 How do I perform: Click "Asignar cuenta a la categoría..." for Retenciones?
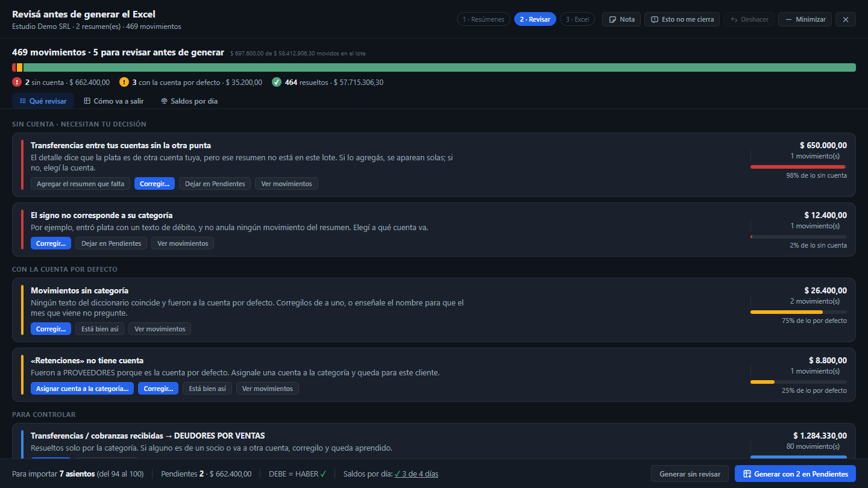[x=82, y=389]
